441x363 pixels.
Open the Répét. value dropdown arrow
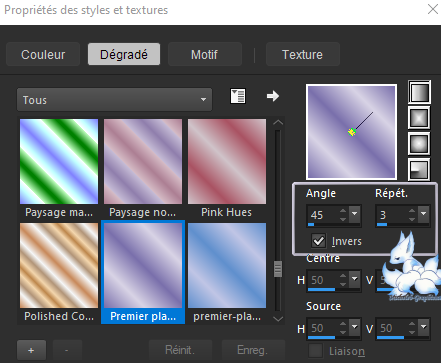(x=424, y=214)
